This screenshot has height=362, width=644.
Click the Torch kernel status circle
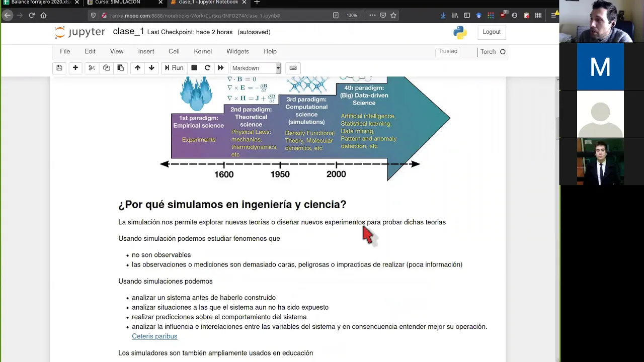tap(503, 52)
